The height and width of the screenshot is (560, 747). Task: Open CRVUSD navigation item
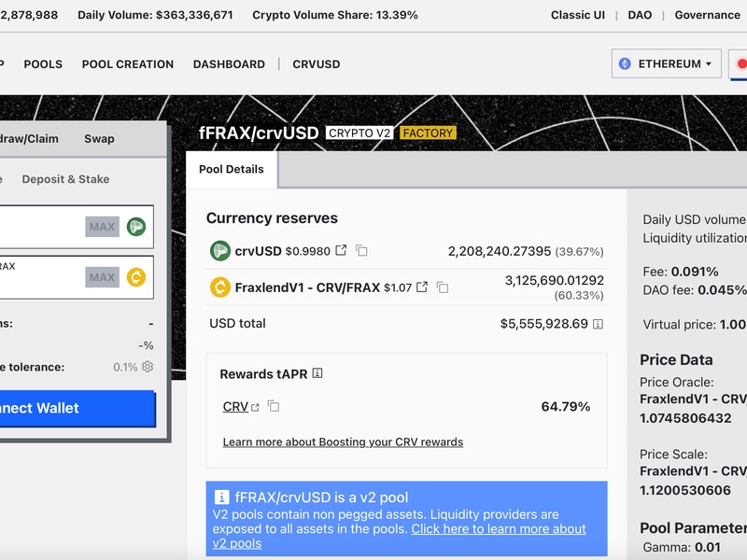[317, 64]
